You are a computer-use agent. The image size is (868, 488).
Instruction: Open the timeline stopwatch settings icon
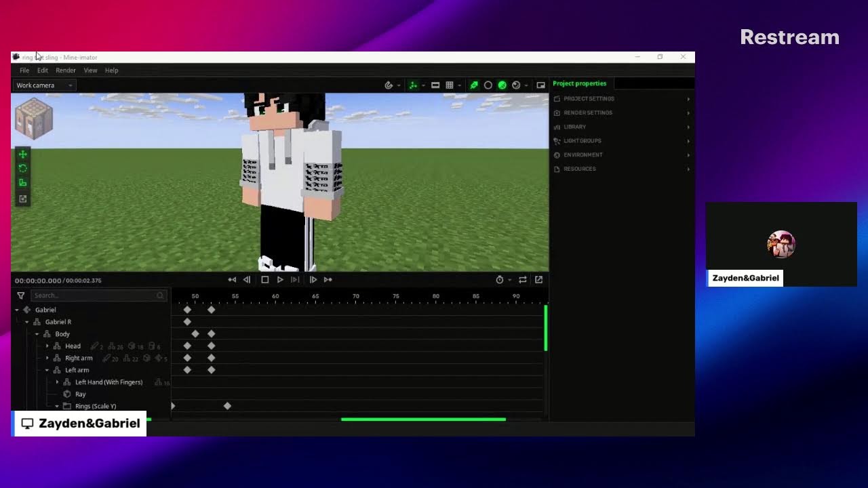point(500,280)
